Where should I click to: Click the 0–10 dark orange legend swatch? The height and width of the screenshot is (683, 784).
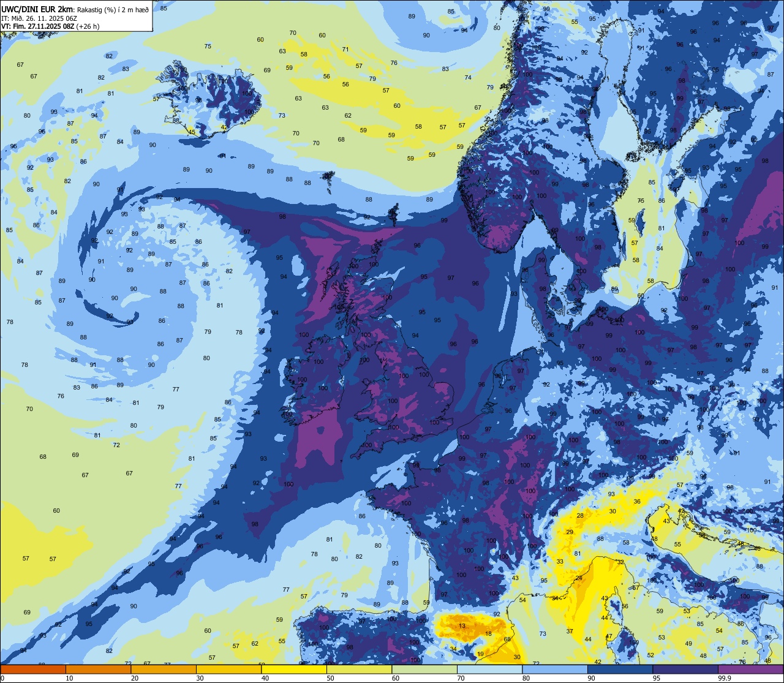33,669
